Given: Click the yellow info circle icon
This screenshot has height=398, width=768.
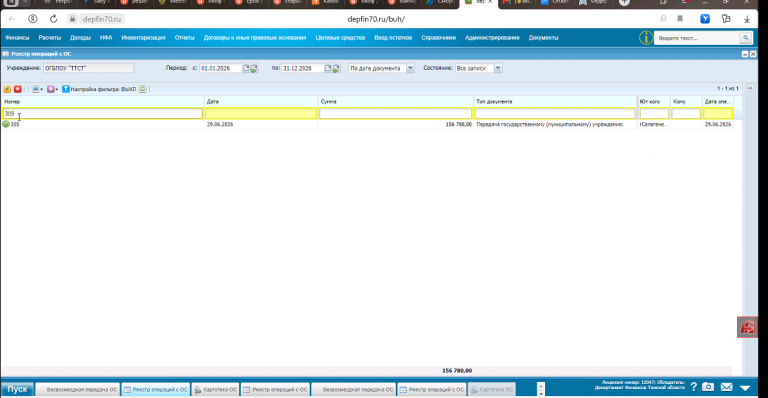Looking at the screenshot, I should tap(646, 38).
